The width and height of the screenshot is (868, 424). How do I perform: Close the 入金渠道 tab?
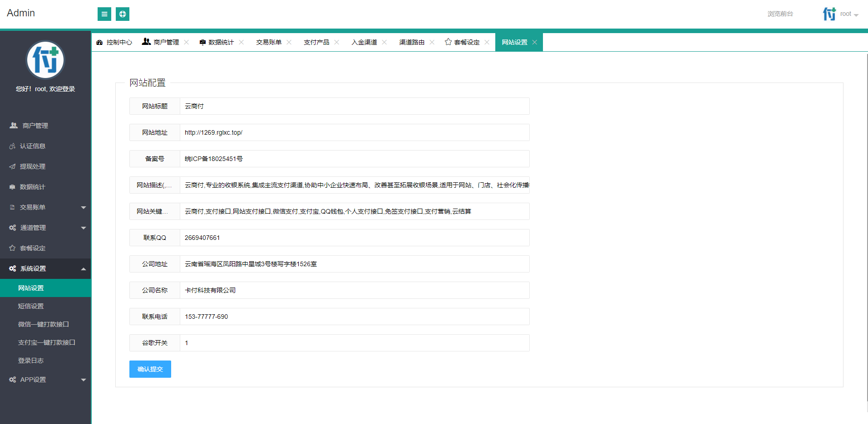tap(385, 42)
